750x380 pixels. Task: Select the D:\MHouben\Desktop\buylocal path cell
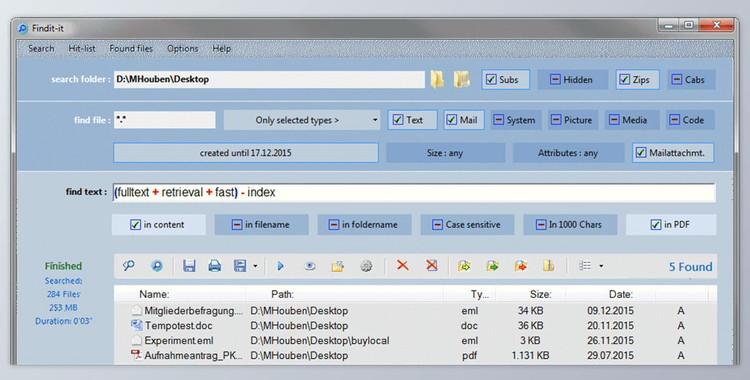tap(320, 341)
